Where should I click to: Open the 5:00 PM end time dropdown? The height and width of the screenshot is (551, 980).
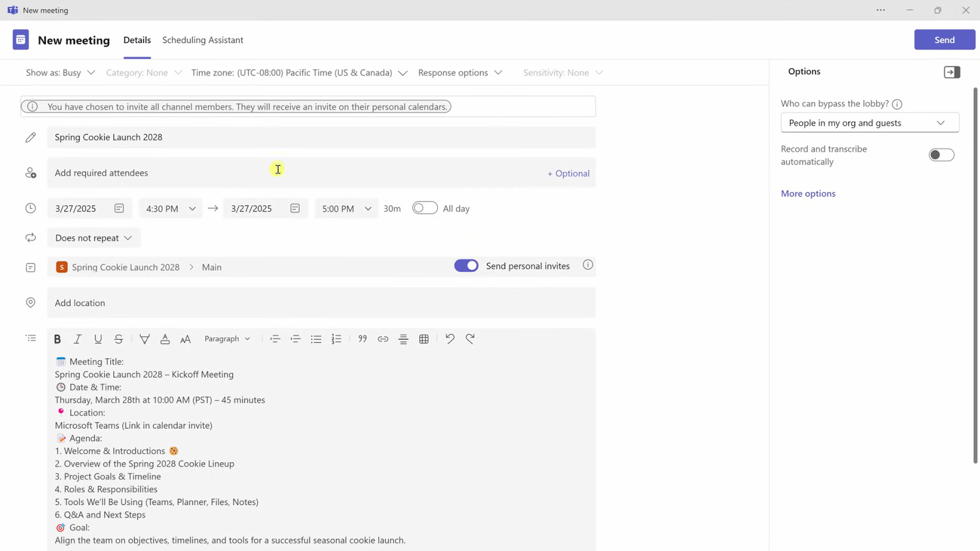(x=347, y=208)
